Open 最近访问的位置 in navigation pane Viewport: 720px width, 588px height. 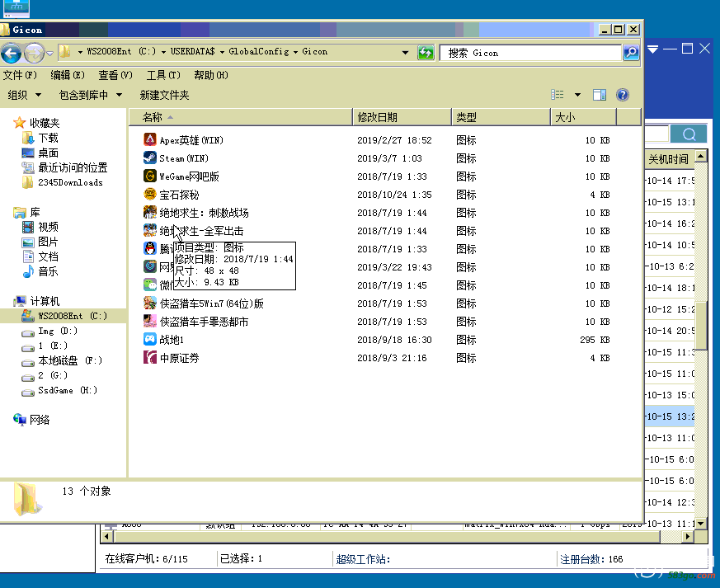point(65,167)
